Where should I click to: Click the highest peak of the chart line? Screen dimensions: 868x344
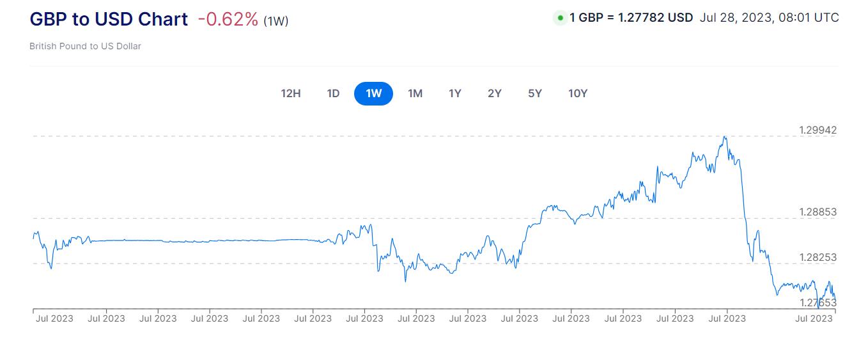click(724, 137)
